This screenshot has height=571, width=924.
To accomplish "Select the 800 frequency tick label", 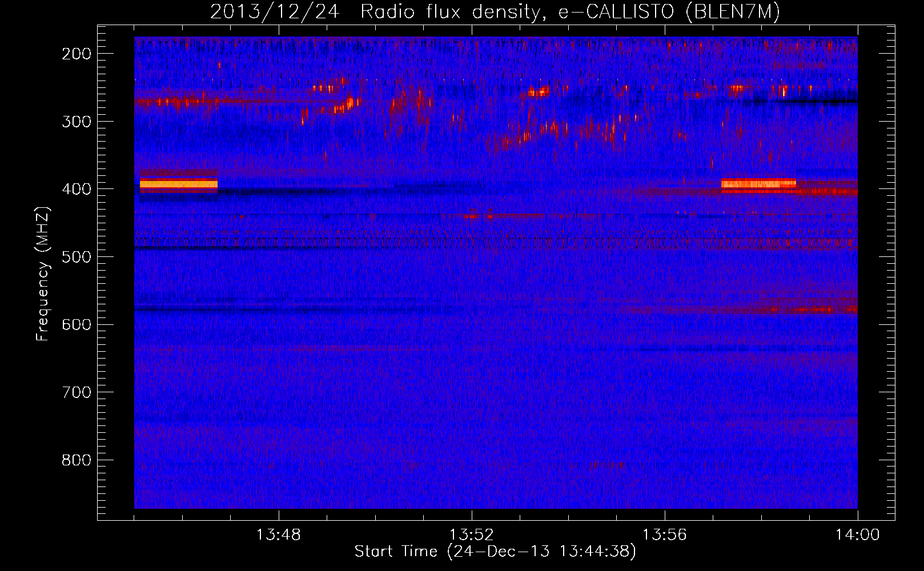I will [77, 460].
